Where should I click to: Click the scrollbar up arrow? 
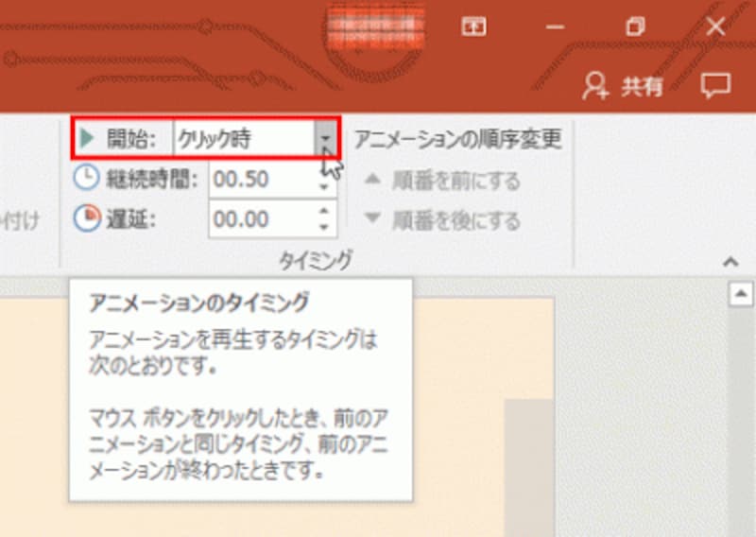tap(741, 293)
